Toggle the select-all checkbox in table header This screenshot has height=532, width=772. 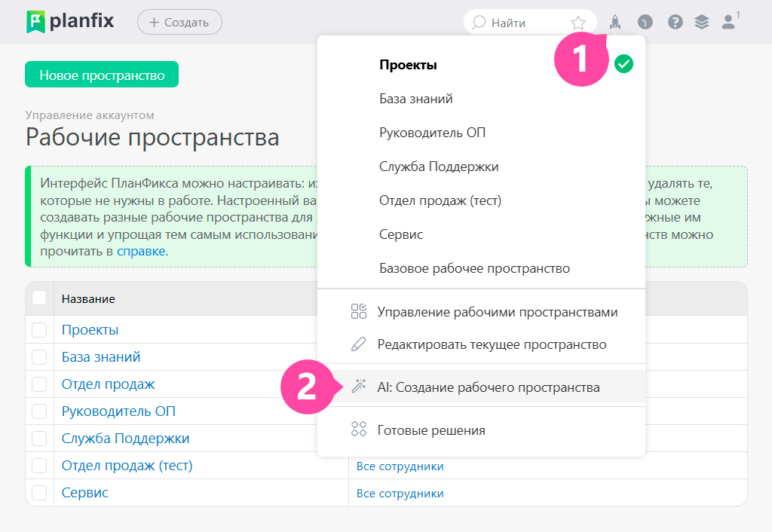click(x=39, y=298)
